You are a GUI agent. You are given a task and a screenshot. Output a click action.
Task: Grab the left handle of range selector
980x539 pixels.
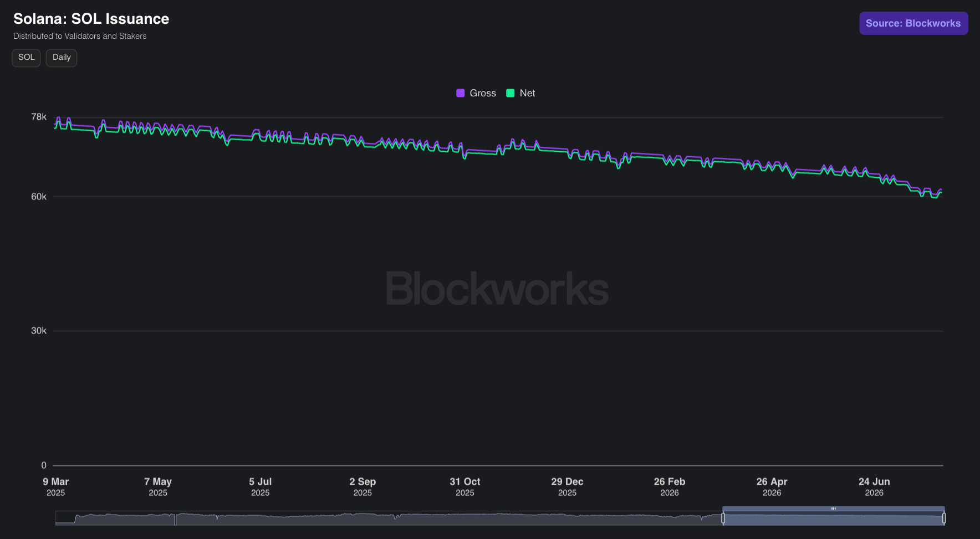click(x=723, y=518)
